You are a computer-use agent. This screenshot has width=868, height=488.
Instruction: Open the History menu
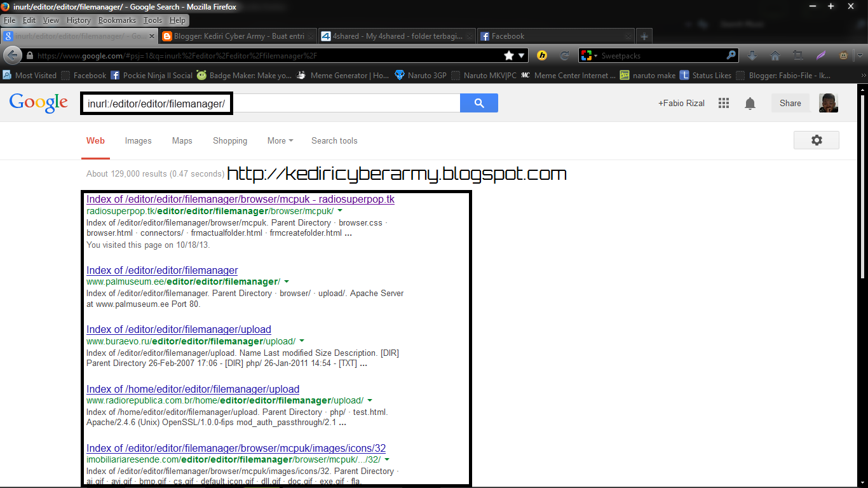click(x=79, y=20)
